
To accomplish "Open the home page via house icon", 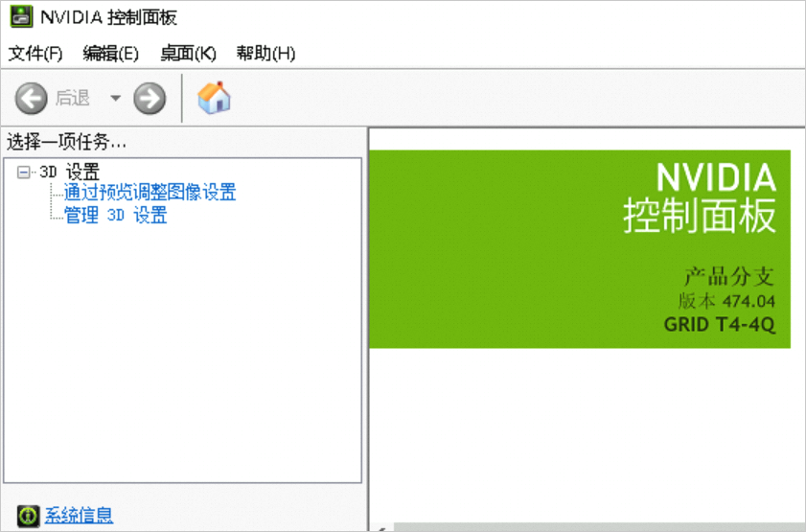I will pos(215,98).
